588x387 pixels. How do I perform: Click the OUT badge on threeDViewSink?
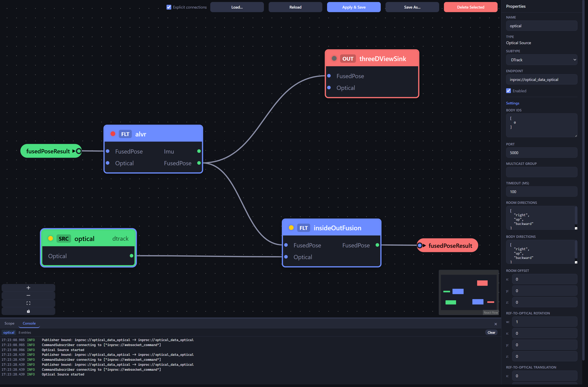(x=348, y=59)
